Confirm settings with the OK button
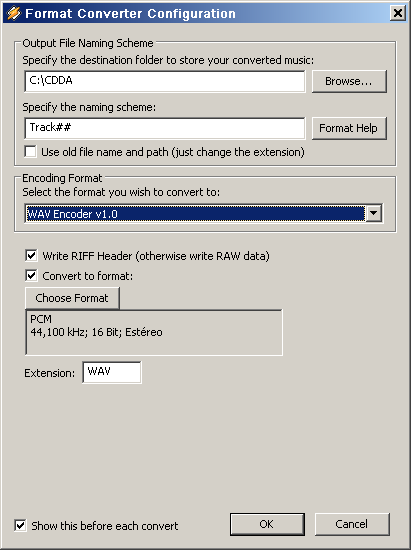Viewport: 411px width, 550px height. coord(267,524)
